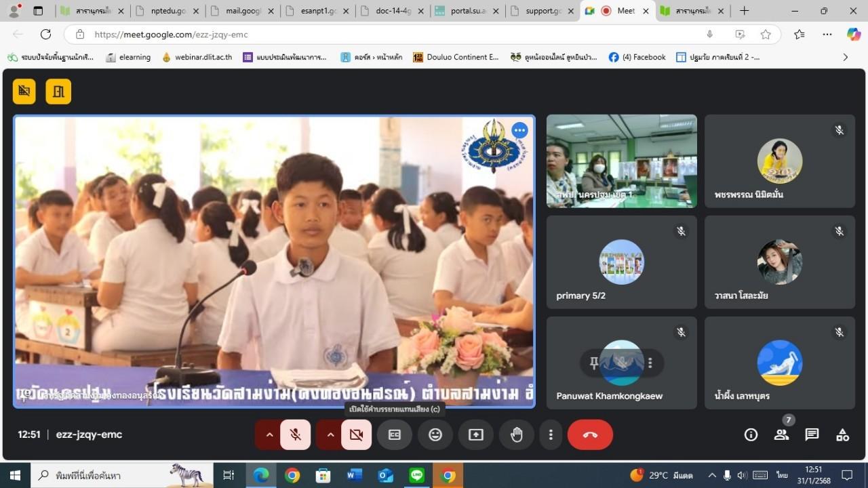The height and width of the screenshot is (488, 868).
Task: Show hidden system tray icons
Action: coord(712,475)
